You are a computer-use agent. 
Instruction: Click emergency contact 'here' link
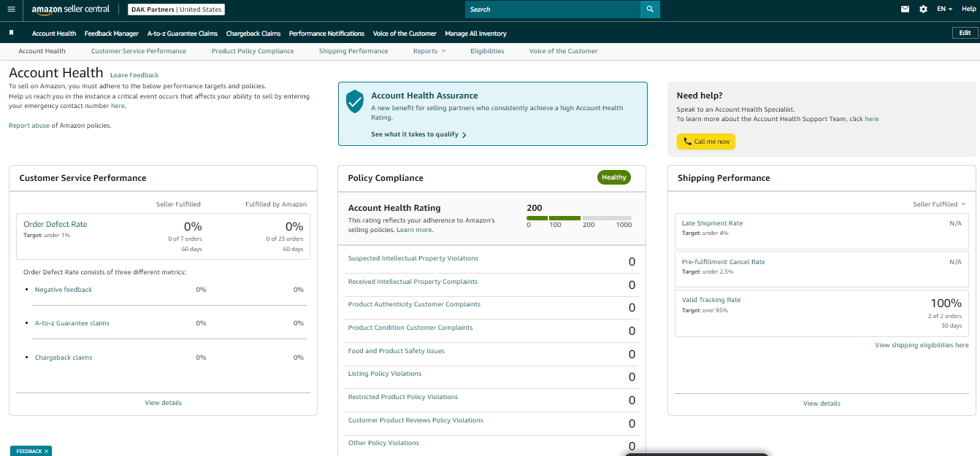click(118, 106)
